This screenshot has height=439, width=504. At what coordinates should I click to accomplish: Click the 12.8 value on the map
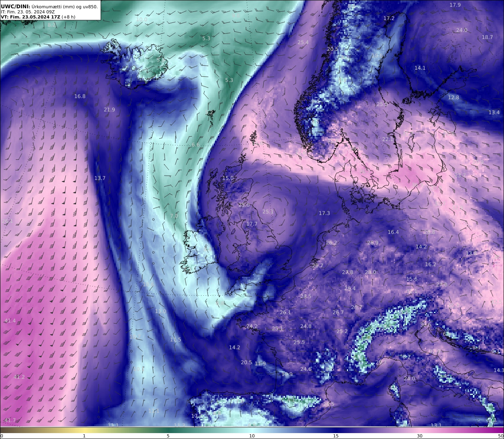(454, 97)
